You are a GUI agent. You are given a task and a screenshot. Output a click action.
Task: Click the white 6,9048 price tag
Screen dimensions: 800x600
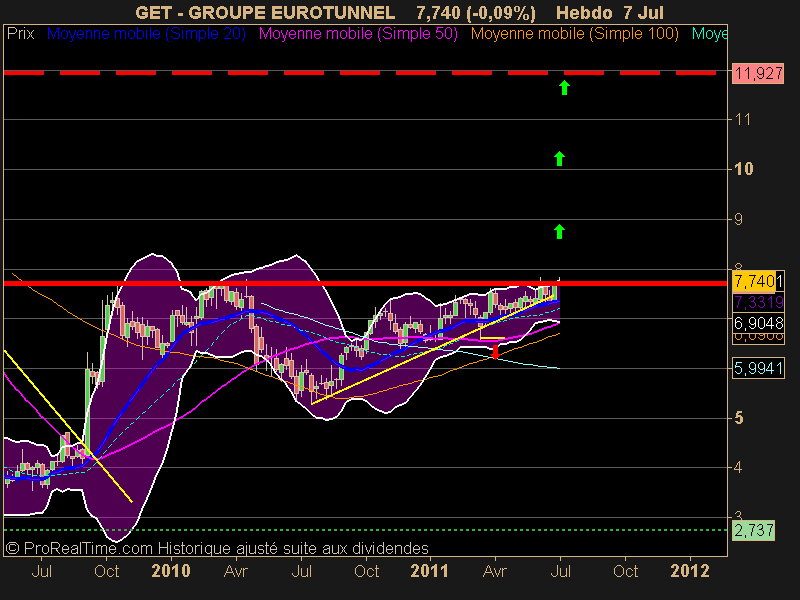coord(758,323)
